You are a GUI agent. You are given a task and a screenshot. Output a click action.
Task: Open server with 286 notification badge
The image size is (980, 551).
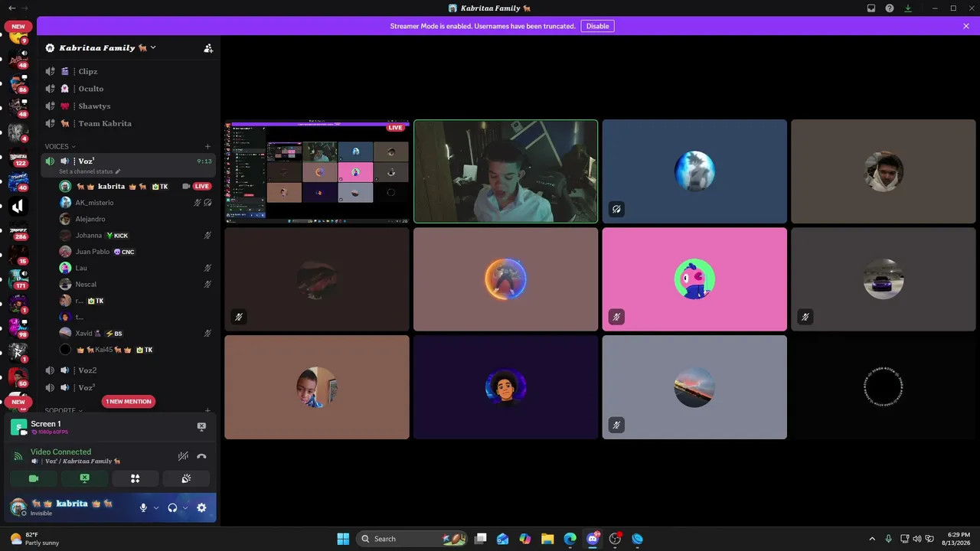pyautogui.click(x=18, y=230)
